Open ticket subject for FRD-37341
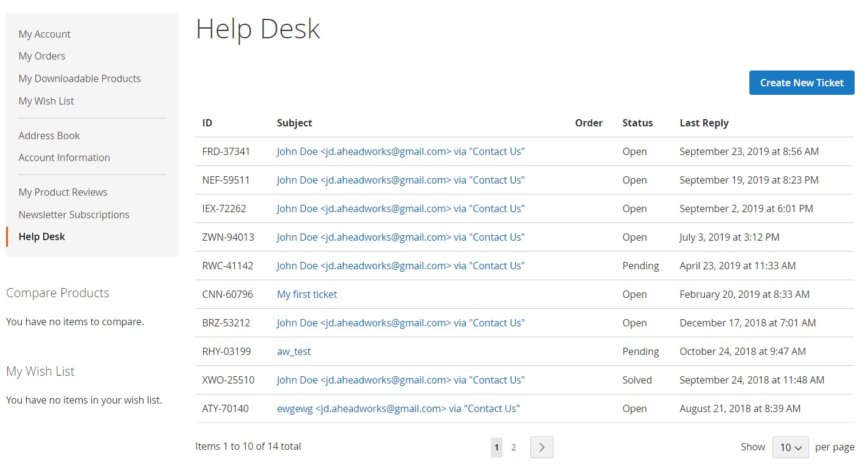Screen dimensions: 868x468 click(401, 151)
